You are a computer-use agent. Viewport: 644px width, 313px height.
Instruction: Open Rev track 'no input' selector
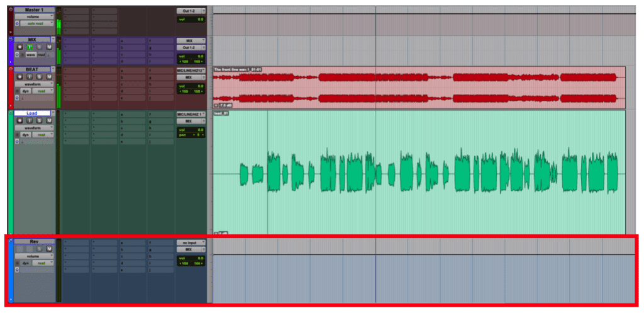(x=191, y=242)
